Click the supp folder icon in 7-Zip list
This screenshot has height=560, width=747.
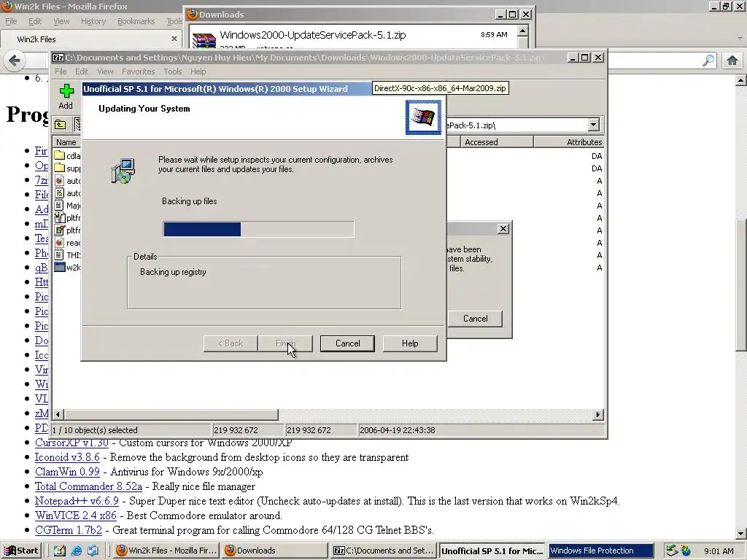[x=59, y=168]
